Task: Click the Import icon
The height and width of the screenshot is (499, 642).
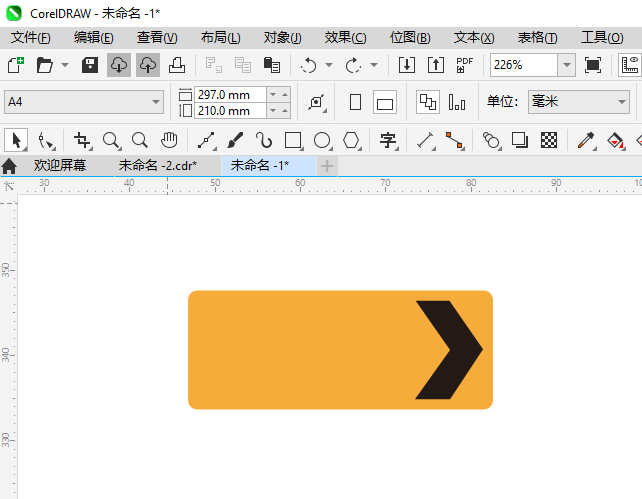Action: (407, 65)
